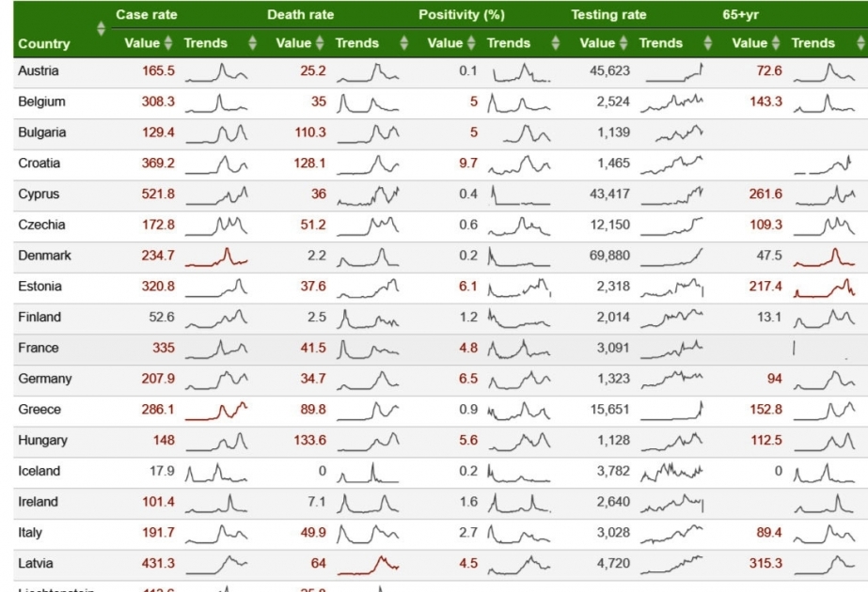Image resolution: width=868 pixels, height=592 pixels.
Task: Sort by Positivity Value arrows
Action: [472, 43]
